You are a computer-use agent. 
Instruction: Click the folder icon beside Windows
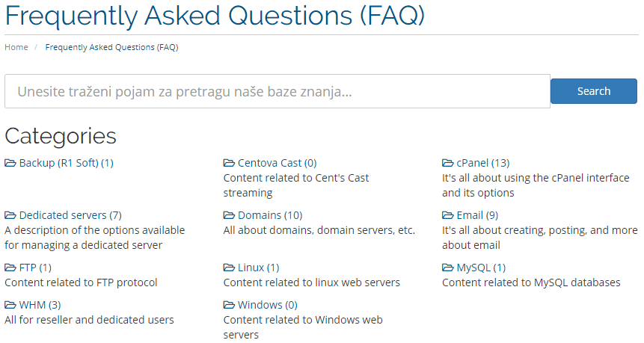[x=229, y=305]
